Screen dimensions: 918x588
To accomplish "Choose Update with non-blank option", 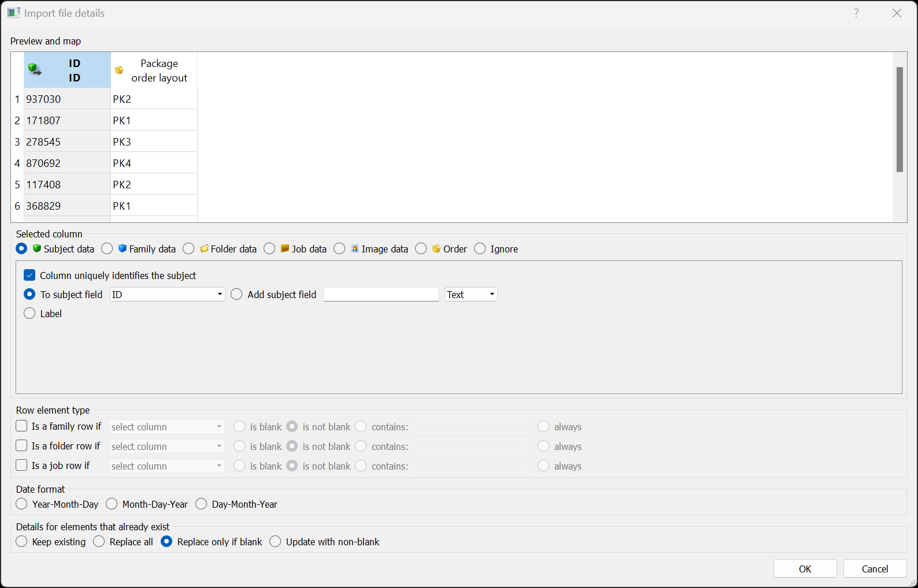I will pyautogui.click(x=275, y=541).
